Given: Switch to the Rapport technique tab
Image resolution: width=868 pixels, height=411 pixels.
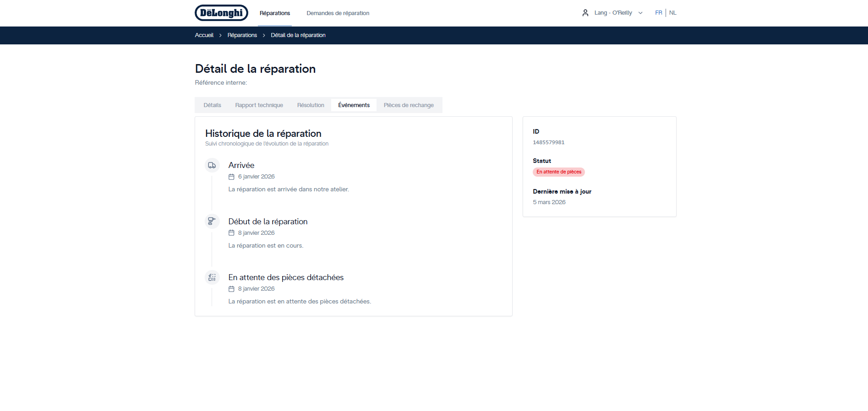Looking at the screenshot, I should 259,105.
